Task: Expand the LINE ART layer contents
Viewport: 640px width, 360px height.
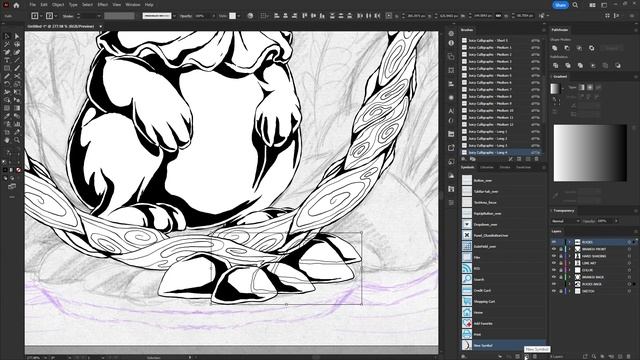Action: [569, 263]
